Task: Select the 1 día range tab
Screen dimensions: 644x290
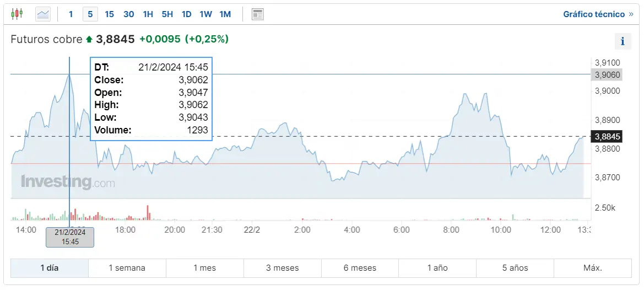Action: [49, 268]
